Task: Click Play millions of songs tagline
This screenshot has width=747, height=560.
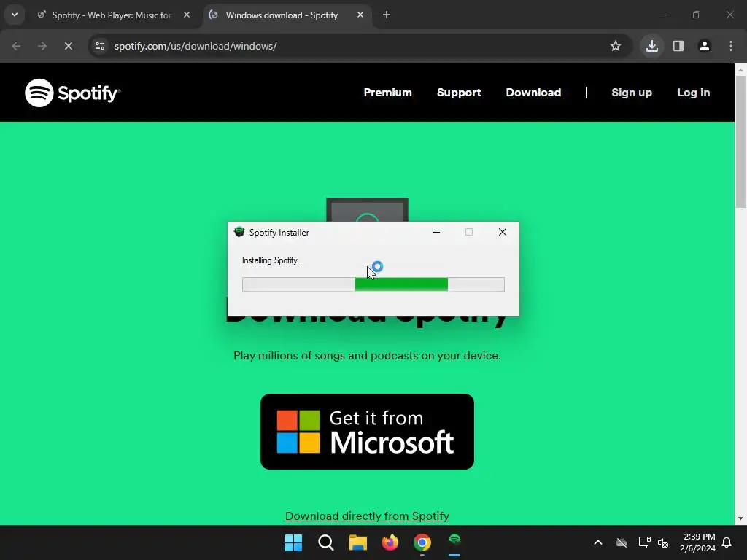Action: (x=368, y=356)
